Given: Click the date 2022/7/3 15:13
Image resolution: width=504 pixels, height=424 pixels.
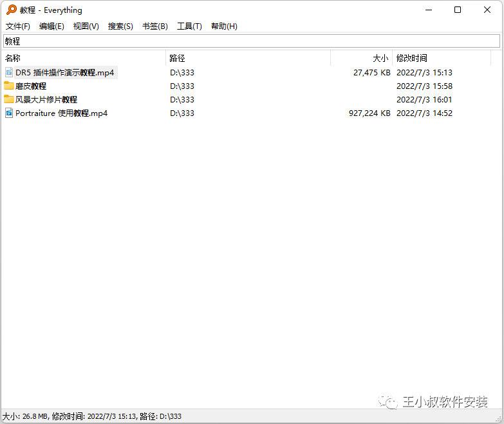Looking at the screenshot, I should click(x=424, y=73).
